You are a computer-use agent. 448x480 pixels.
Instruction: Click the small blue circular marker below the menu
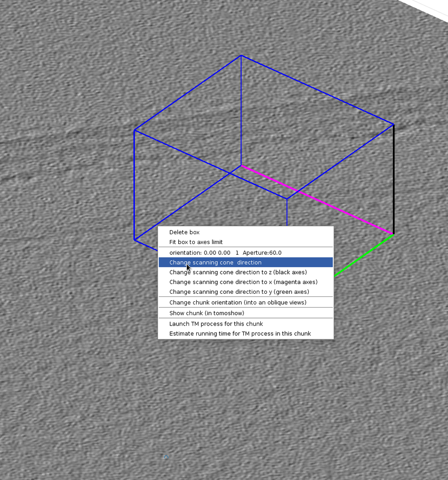[x=166, y=457]
